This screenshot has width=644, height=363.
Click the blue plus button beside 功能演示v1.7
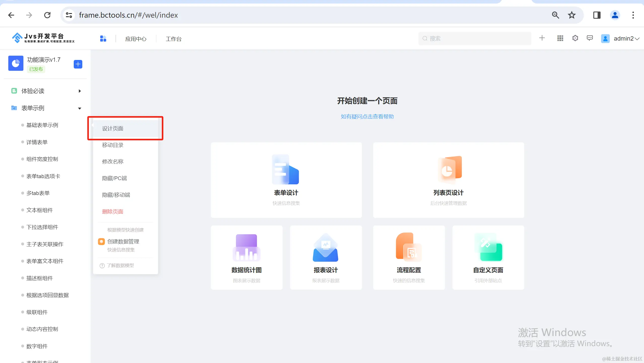[78, 64]
